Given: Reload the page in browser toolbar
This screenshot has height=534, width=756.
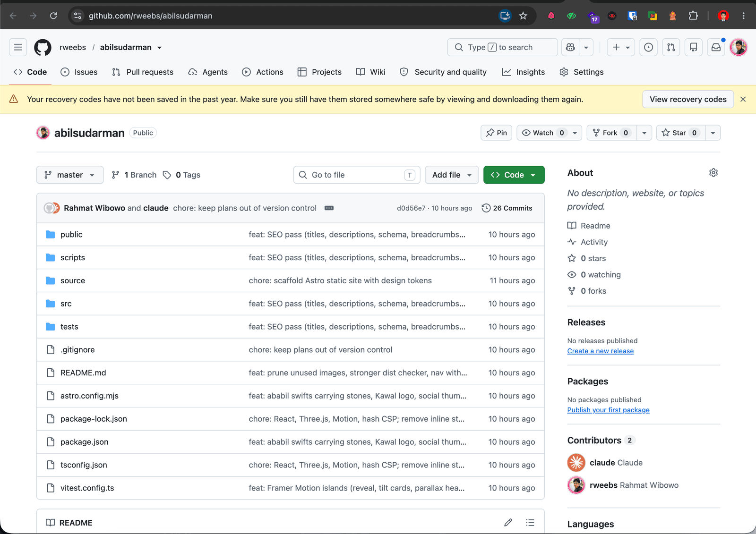Looking at the screenshot, I should point(53,16).
